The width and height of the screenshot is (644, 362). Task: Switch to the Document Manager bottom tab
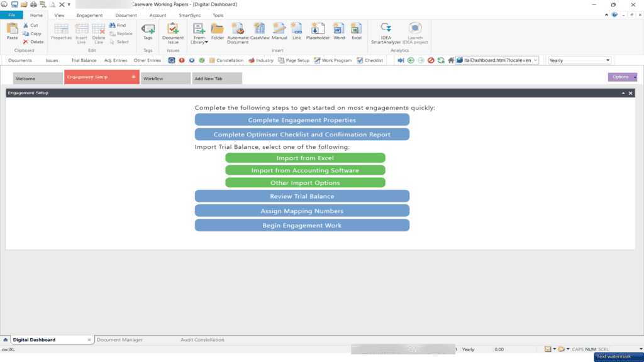(x=120, y=340)
